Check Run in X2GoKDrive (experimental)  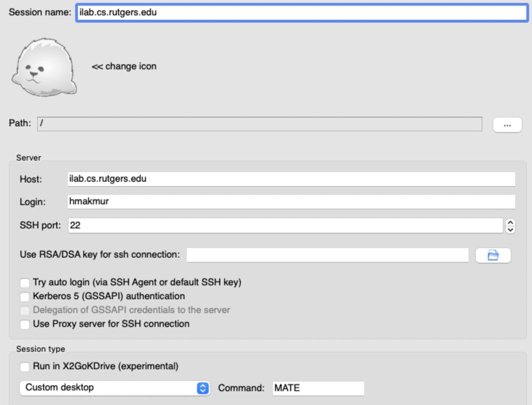[25, 367]
